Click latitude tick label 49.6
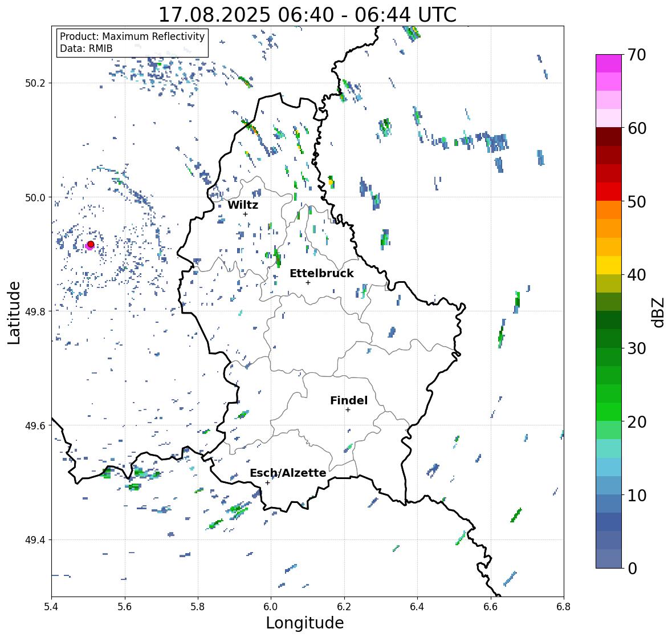 35,425
